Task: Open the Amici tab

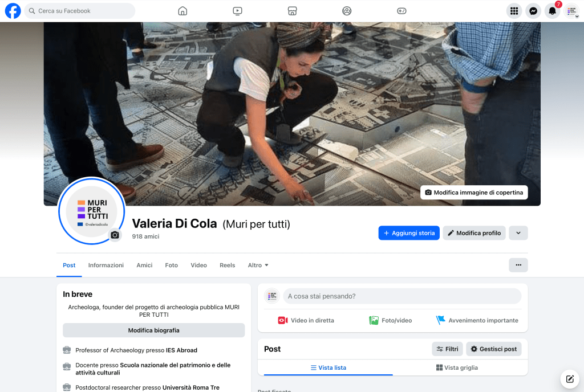Action: tap(144, 265)
